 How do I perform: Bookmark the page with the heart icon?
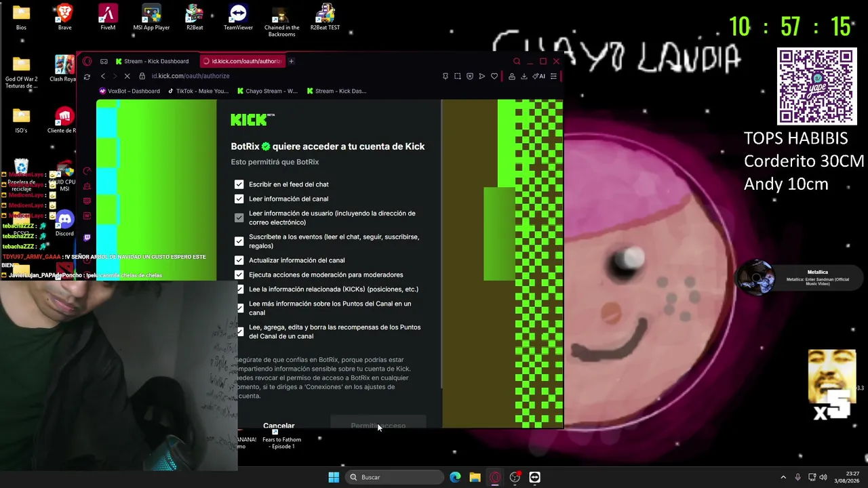coord(494,77)
